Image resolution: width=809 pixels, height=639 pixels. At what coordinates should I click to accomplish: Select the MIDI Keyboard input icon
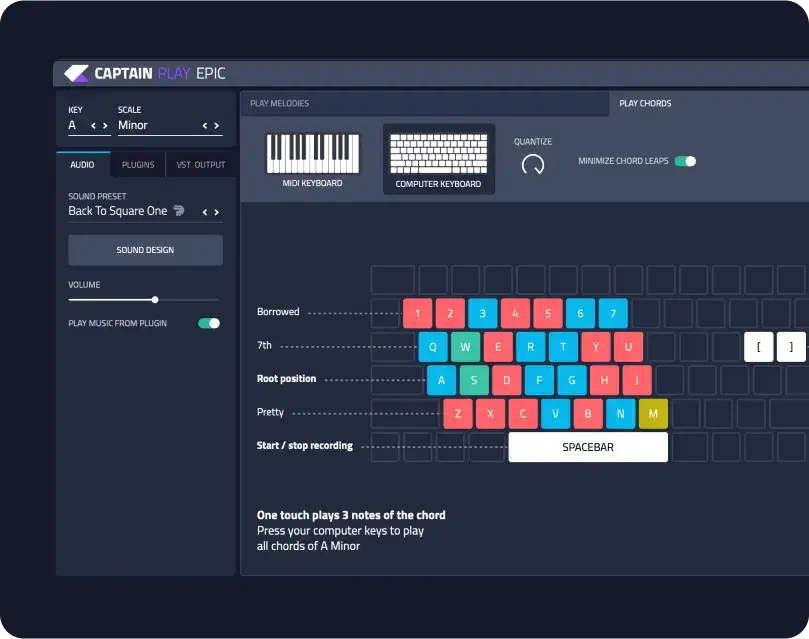pyautogui.click(x=312, y=154)
